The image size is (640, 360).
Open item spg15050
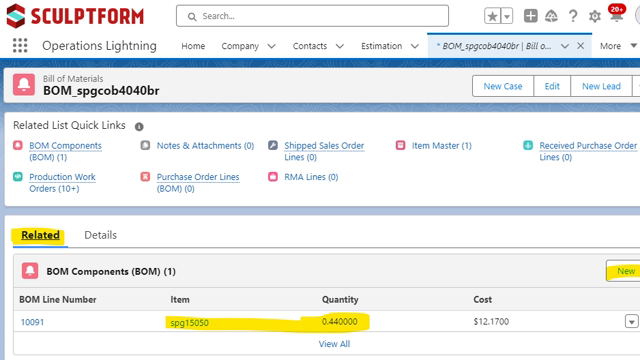[189, 322]
